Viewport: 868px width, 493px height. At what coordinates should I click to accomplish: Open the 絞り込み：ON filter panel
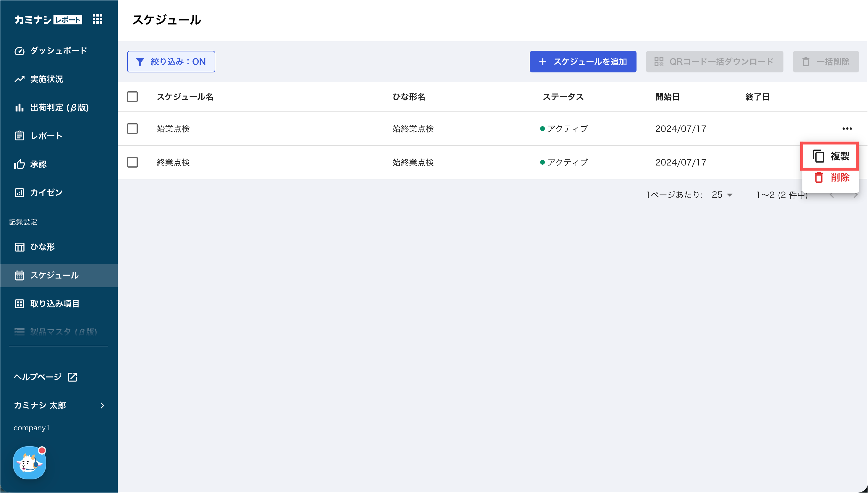click(171, 61)
